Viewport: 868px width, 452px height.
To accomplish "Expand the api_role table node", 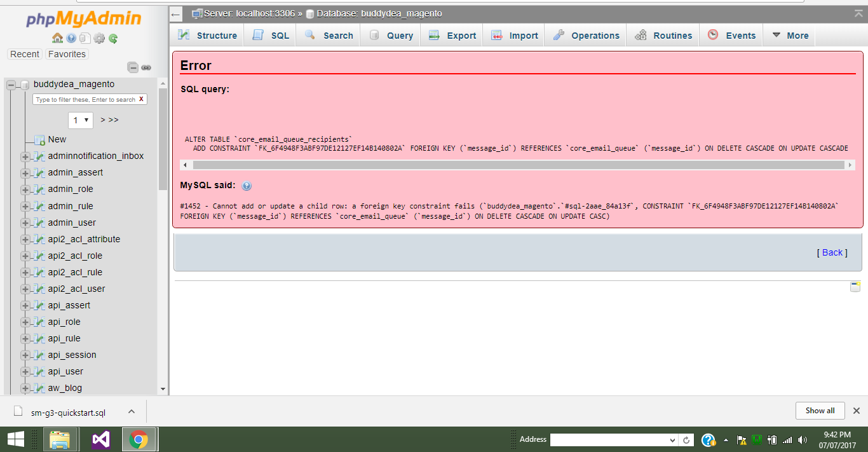I will tap(25, 322).
